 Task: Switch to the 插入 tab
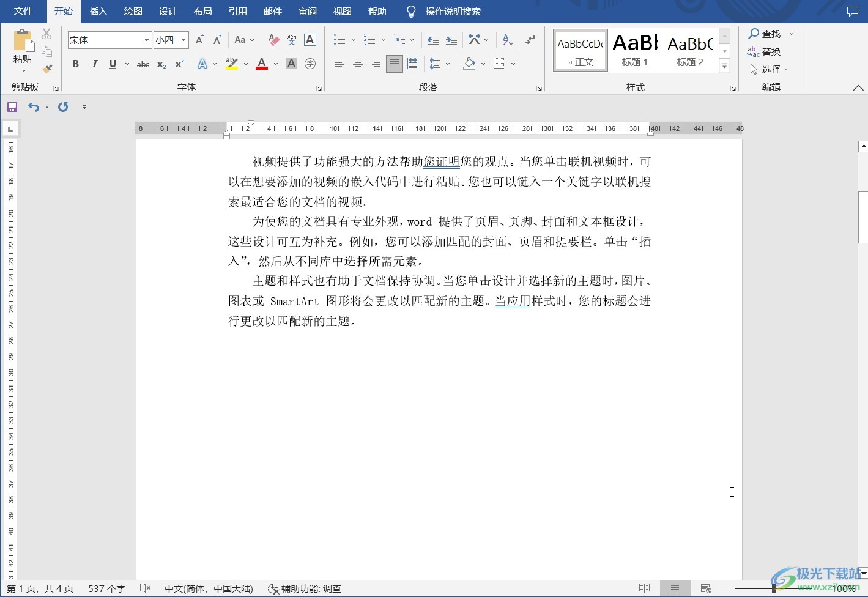98,11
